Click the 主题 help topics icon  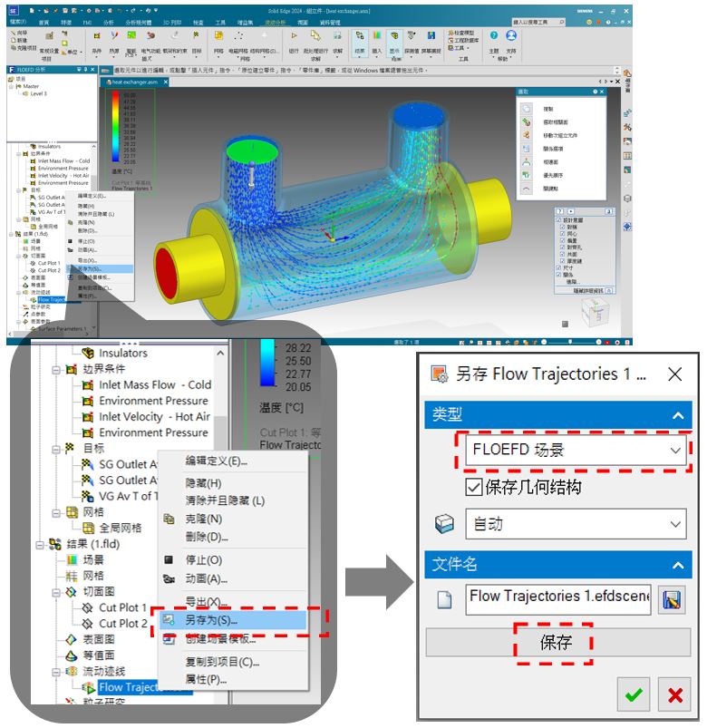[494, 35]
